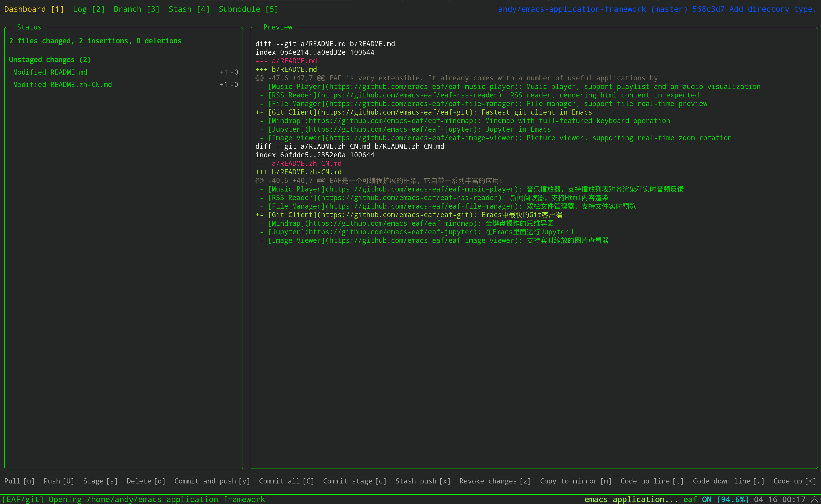Screen dimensions: 821x504
Task: Click Revoke changes [z] command
Action: click(495, 481)
